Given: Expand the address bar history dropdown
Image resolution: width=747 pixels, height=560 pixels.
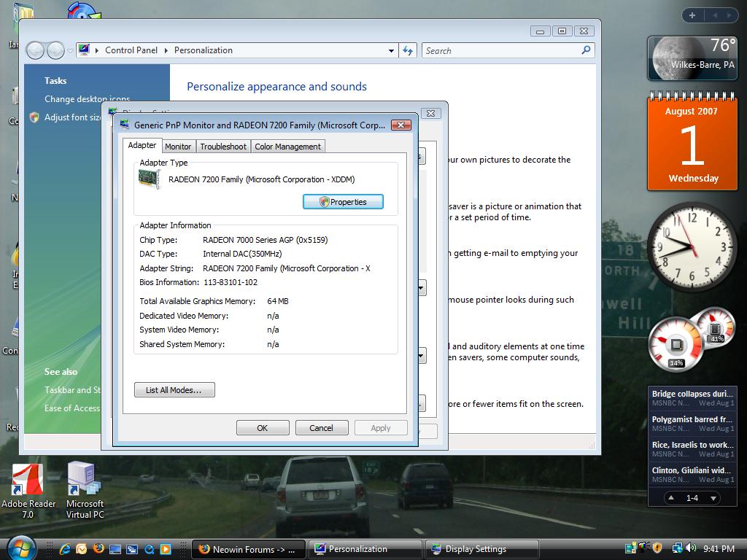Looking at the screenshot, I should 392,51.
